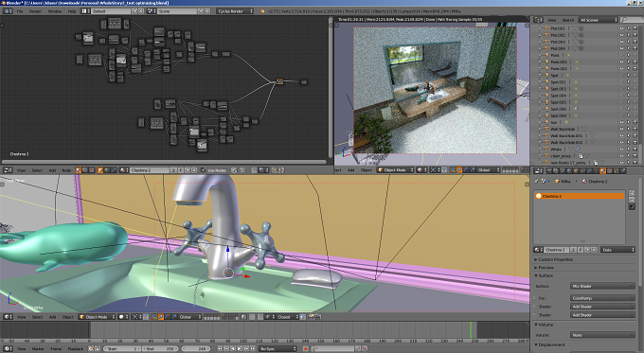Open the Render menu in top bar
The image size is (644, 353).
pyautogui.click(x=35, y=11)
